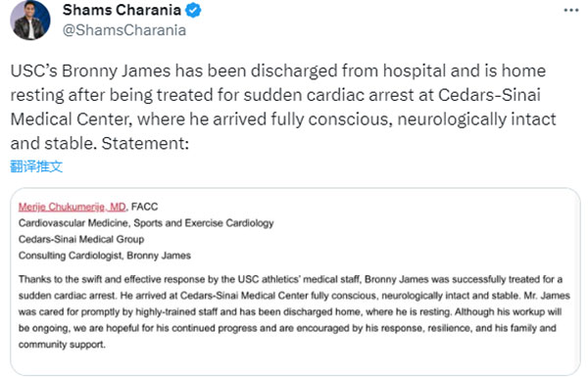
Task: Click "USC's Bronny James" at tweet start
Action: [90, 71]
